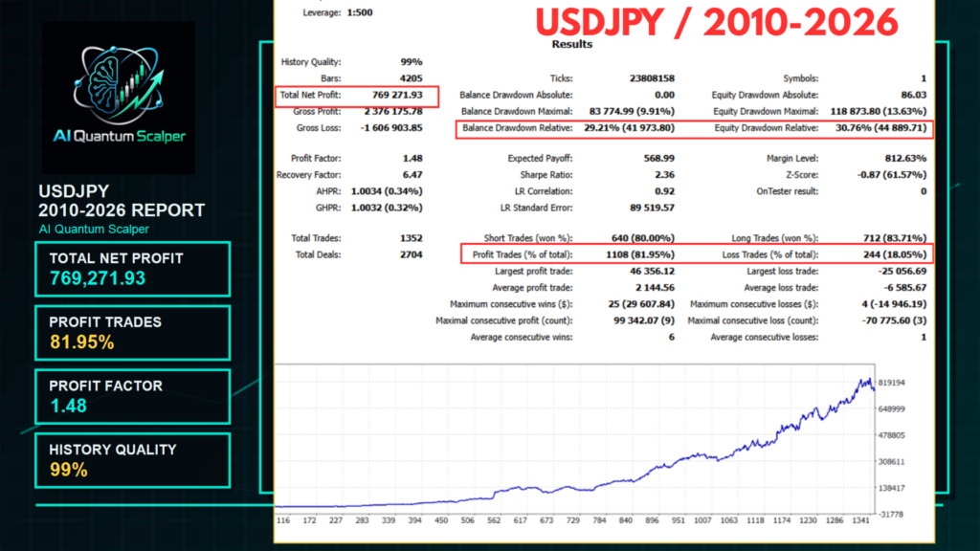Screen dimensions: 980x551
Task: Click the AI Quantum Scalper subtitle text
Action: coord(94,230)
